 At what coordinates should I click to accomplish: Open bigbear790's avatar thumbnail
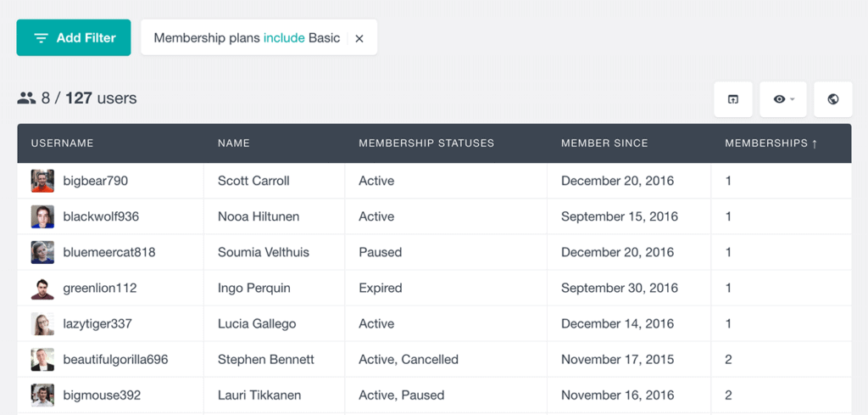[x=42, y=181]
